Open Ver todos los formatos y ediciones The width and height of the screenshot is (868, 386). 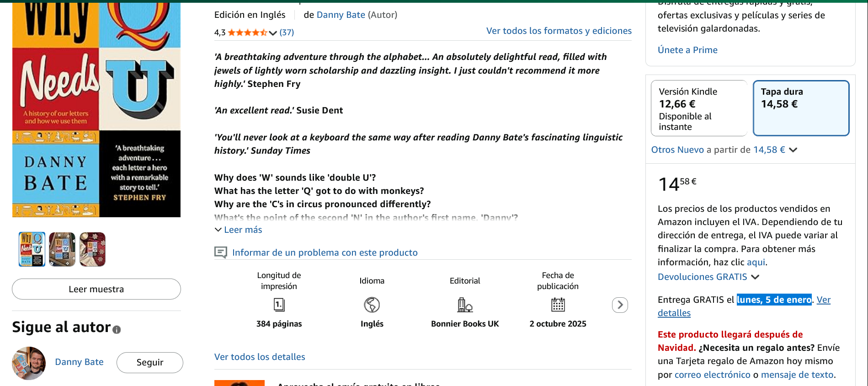[x=559, y=31]
